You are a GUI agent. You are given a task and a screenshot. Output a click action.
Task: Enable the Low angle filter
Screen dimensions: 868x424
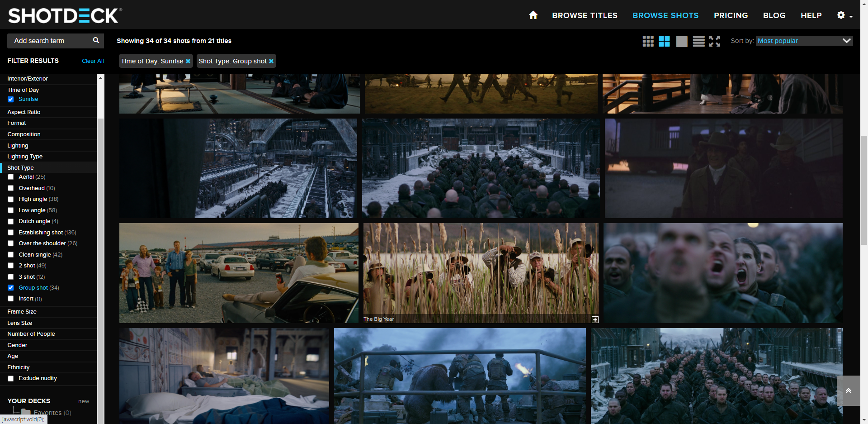click(11, 210)
